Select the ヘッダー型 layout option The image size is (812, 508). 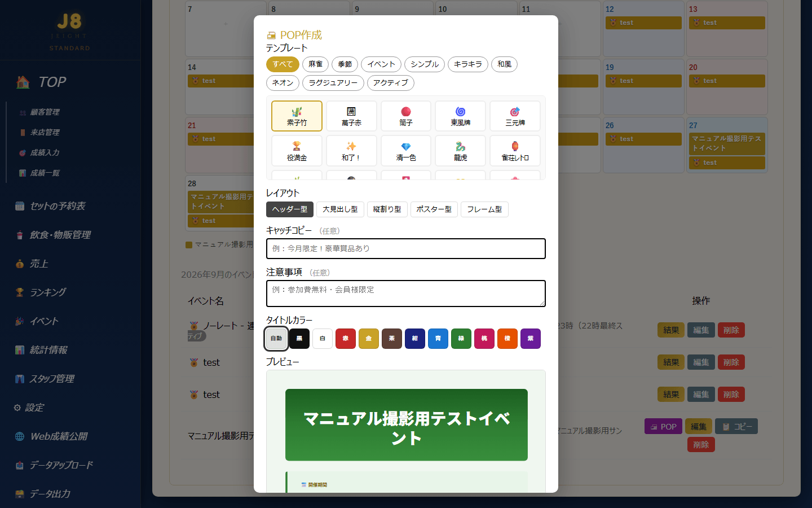pos(290,209)
